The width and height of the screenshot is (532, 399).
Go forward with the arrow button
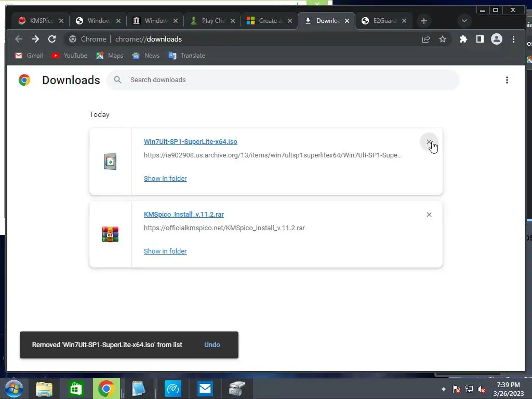point(35,39)
